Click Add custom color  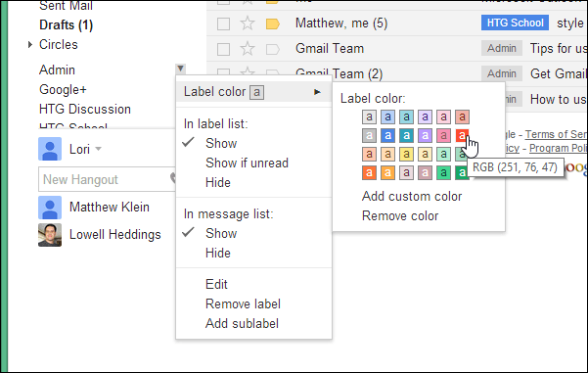coord(412,196)
